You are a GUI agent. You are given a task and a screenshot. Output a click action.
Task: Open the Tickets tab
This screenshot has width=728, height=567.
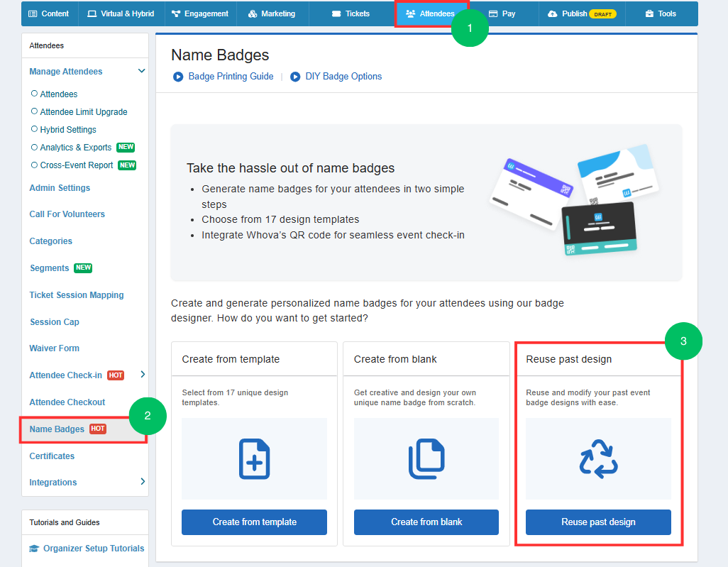[x=351, y=14]
